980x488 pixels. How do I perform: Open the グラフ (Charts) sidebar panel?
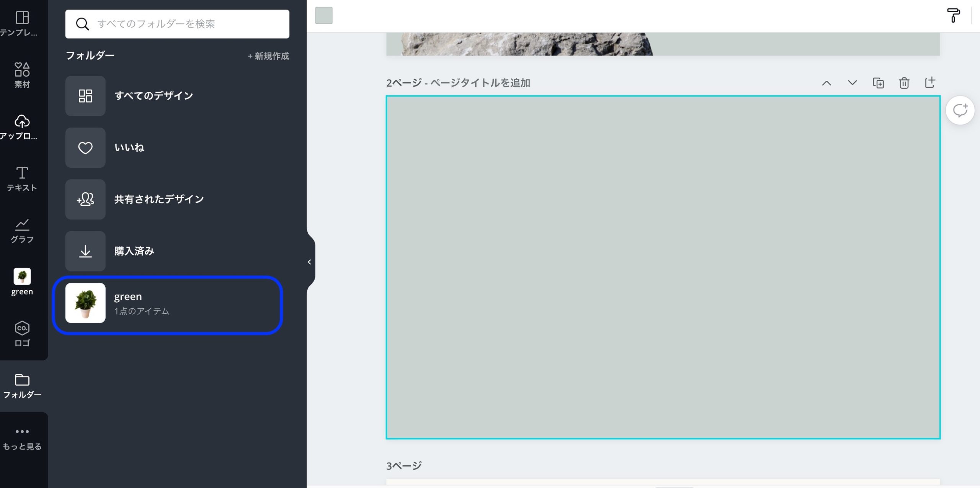22,230
